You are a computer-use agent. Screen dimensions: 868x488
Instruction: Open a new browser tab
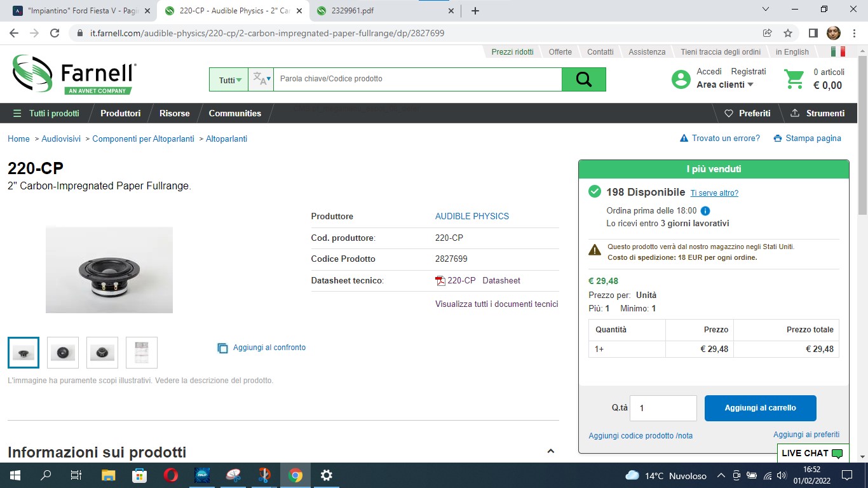point(475,11)
